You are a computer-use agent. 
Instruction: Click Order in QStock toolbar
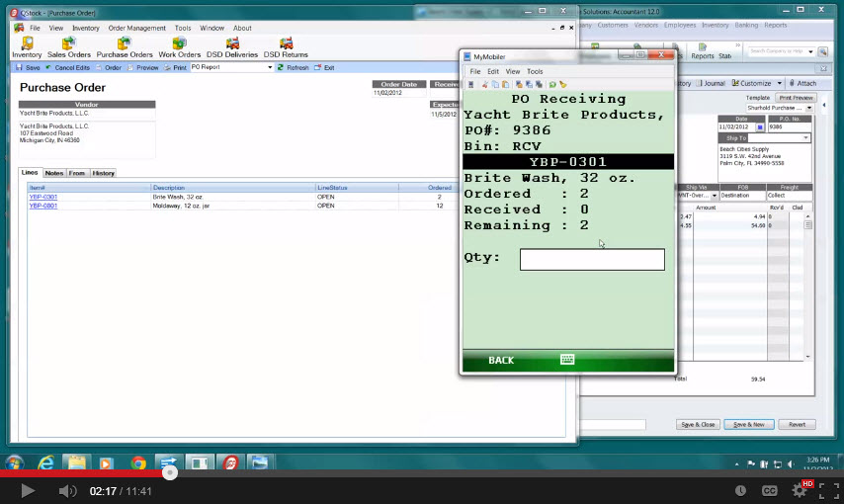click(108, 67)
